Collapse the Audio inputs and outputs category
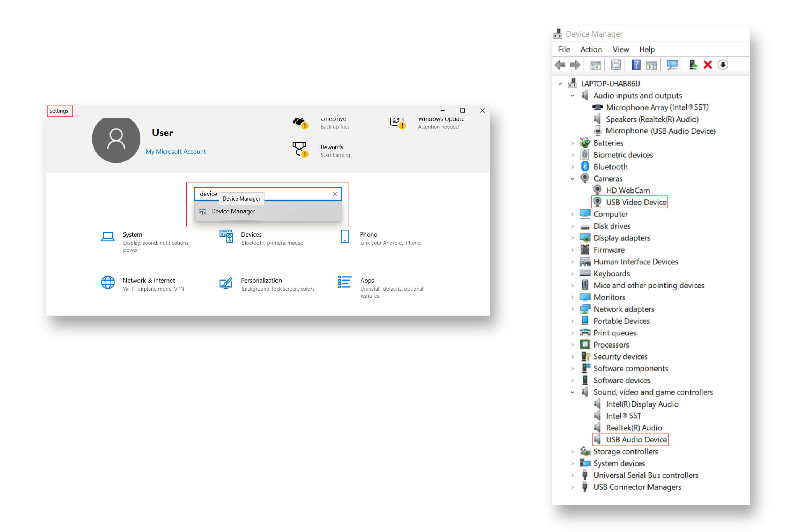 pos(572,96)
